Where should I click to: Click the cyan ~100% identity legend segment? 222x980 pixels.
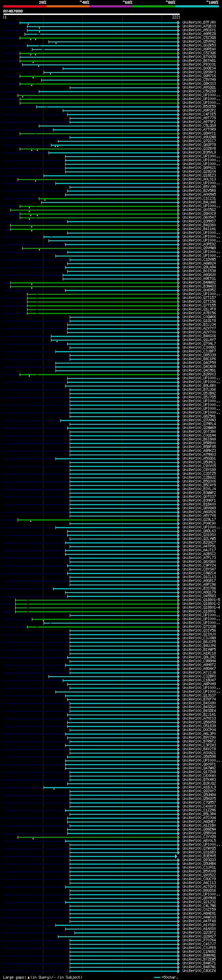coord(197,7)
